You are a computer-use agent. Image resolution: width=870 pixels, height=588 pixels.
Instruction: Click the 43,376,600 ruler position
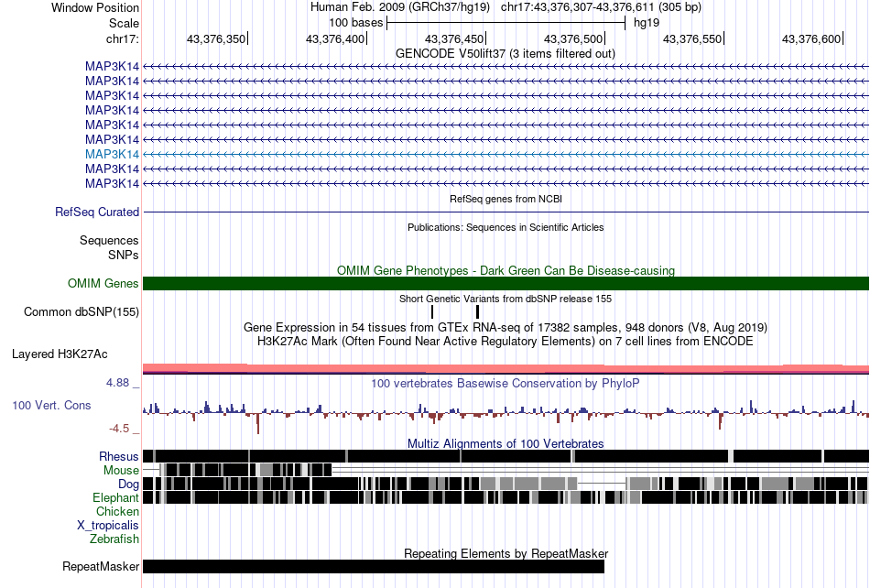click(x=811, y=38)
